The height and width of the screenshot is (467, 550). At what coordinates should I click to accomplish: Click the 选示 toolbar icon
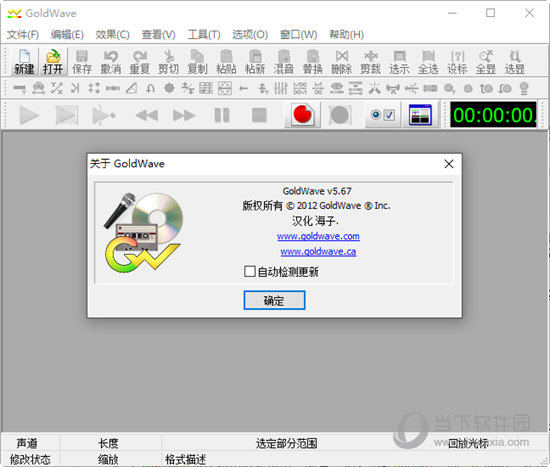(399, 62)
